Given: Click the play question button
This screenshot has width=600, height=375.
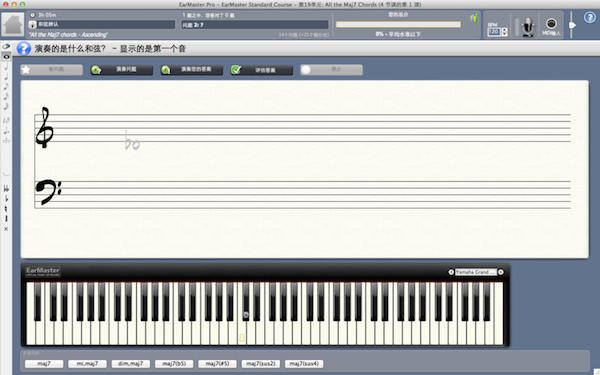Looking at the screenshot, I should pyautogui.click(x=121, y=70).
